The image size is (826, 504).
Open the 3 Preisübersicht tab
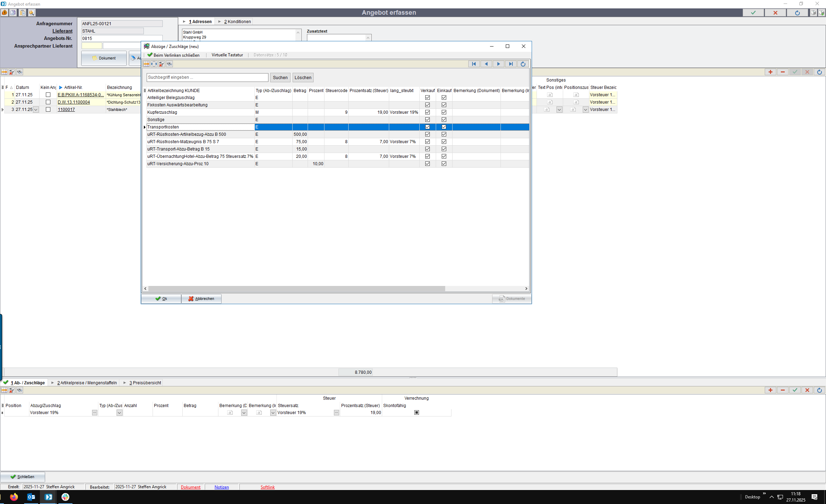click(145, 383)
